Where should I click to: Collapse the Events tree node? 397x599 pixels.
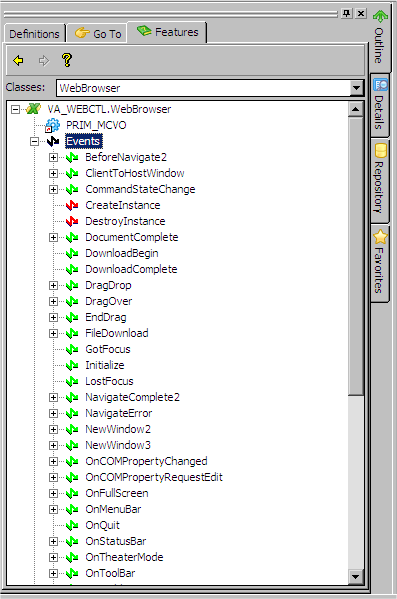click(x=34, y=142)
